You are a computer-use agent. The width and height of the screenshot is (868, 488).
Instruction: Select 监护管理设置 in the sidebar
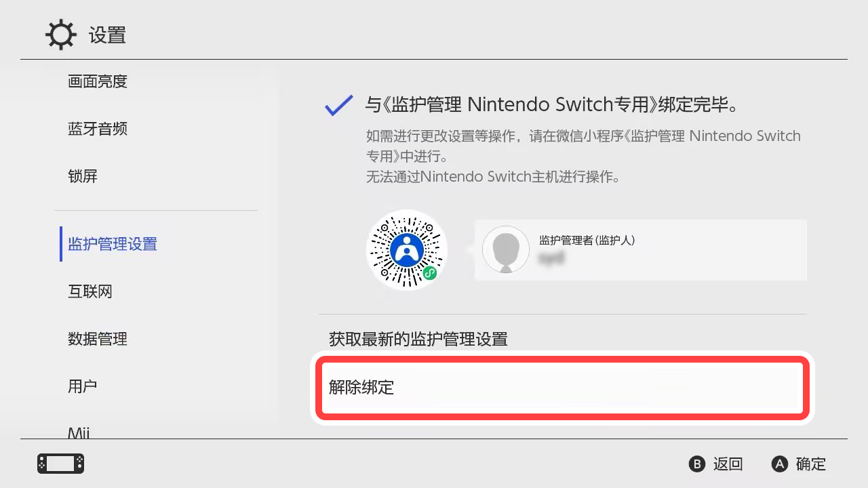[x=113, y=244]
